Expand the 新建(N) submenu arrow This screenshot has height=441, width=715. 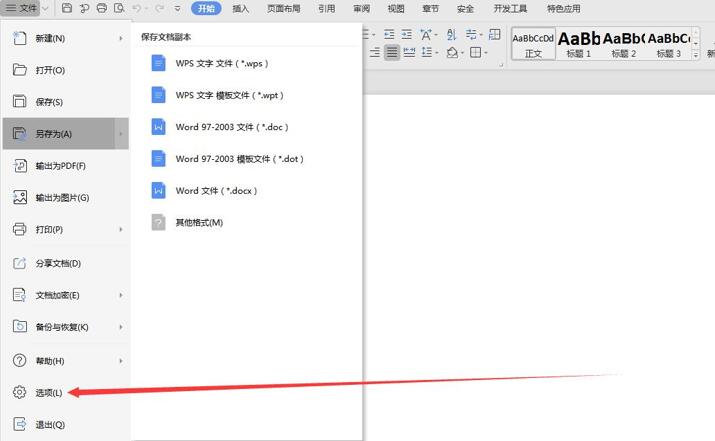click(121, 38)
